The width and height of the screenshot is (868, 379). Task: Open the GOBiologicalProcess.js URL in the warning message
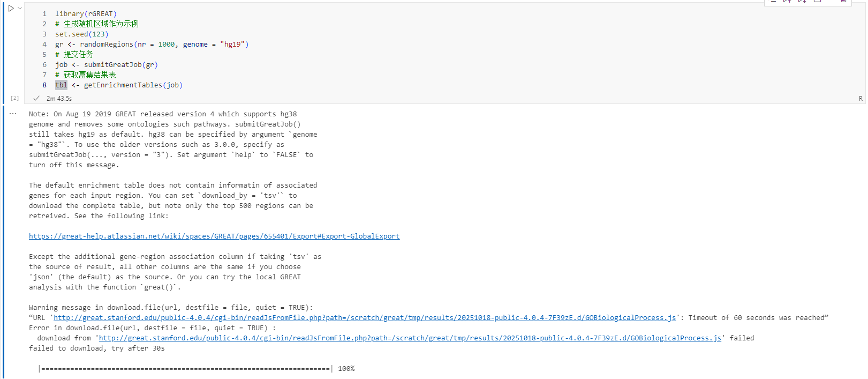365,318
